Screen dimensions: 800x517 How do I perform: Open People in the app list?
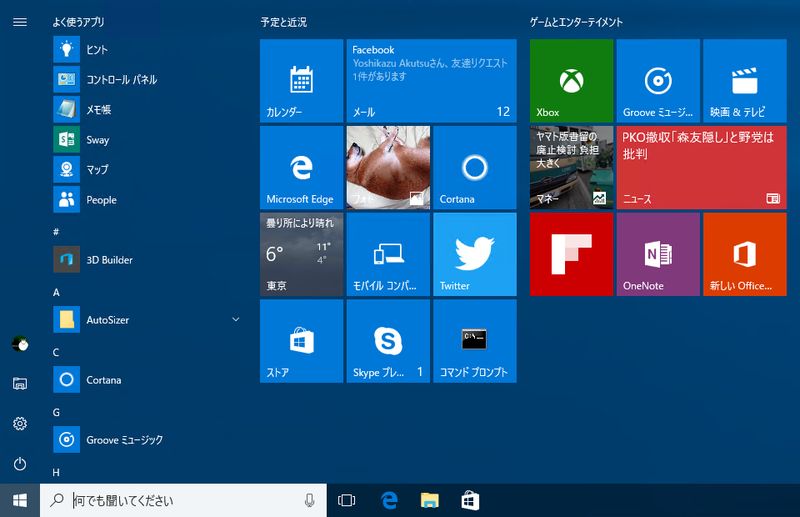pyautogui.click(x=148, y=200)
